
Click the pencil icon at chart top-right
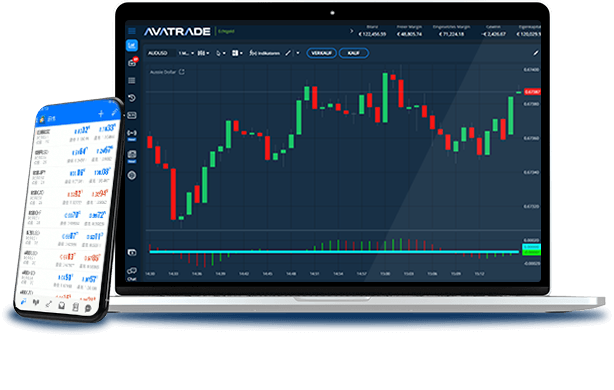tap(536, 53)
